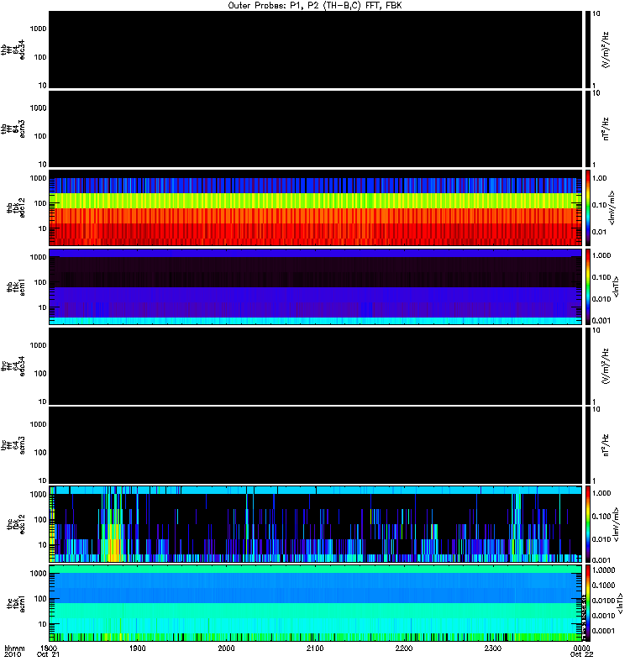The height and width of the screenshot is (672, 630).
Task: Click the 'thb fff 64 edc34' panel label
Action: (13, 50)
